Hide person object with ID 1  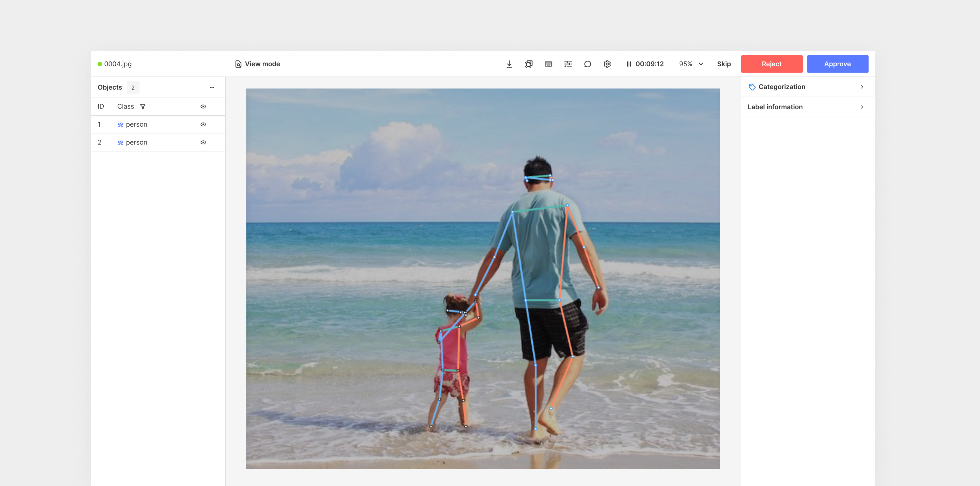pos(203,124)
